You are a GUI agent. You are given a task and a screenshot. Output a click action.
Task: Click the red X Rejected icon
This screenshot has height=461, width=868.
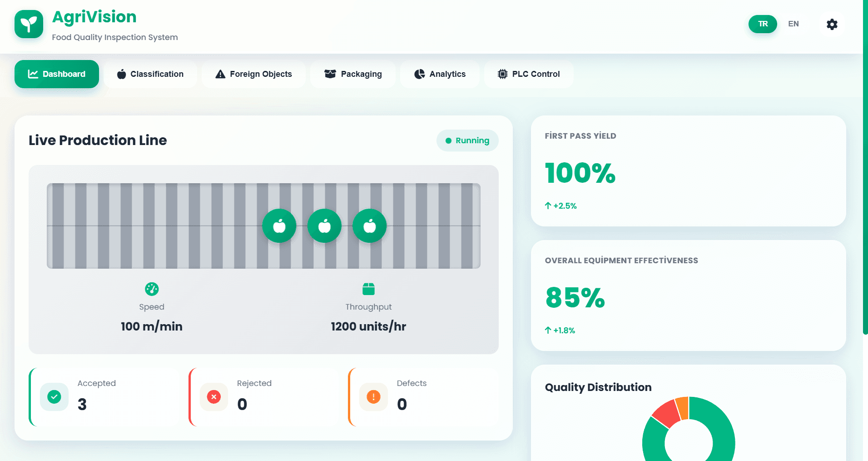[x=214, y=397]
